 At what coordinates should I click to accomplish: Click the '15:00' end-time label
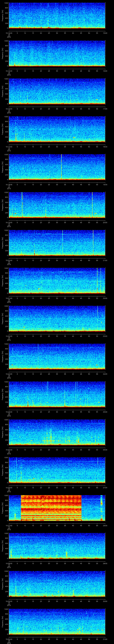pyautogui.click(x=105, y=33)
